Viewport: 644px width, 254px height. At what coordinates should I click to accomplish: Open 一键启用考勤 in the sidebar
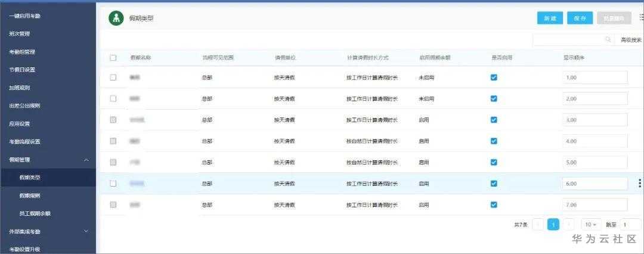[x=24, y=16]
